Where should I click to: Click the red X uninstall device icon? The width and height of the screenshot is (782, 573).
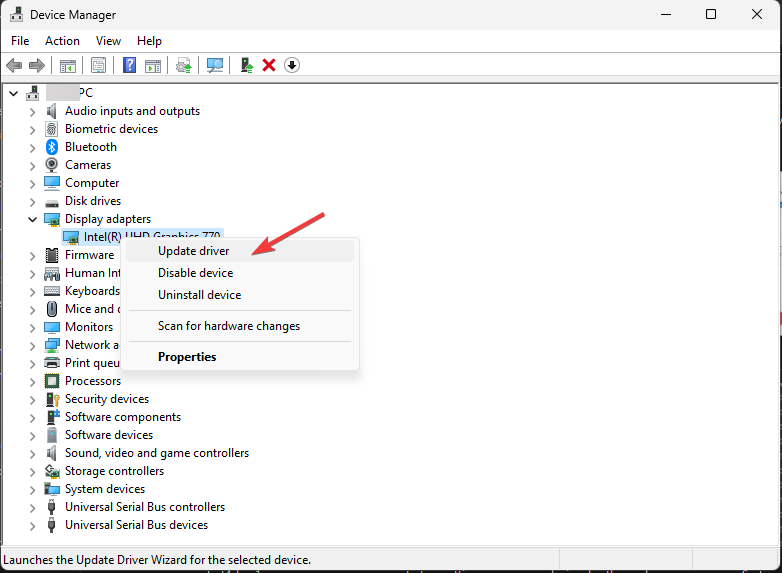(x=269, y=65)
